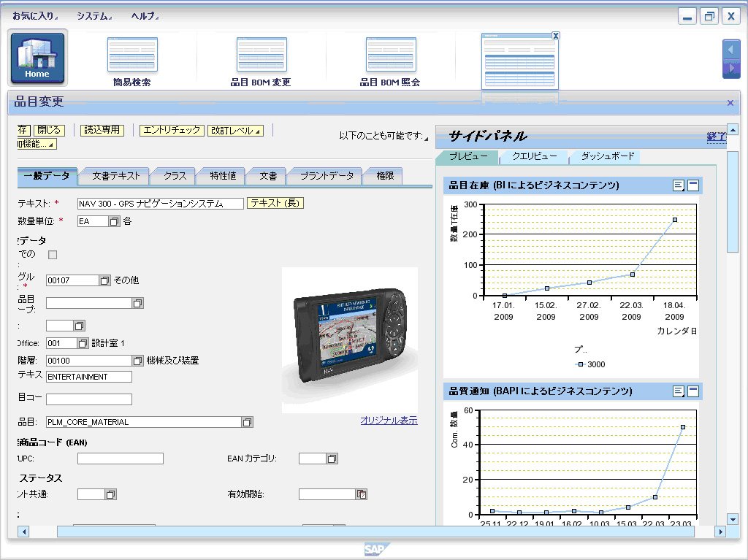748x560 pixels.
Task: Click the 終了 link in side panel
Action: pos(716,137)
